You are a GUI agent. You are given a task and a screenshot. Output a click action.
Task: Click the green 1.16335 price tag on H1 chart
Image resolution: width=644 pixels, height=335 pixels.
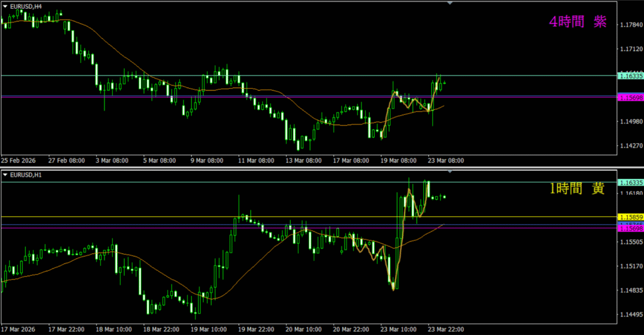point(630,182)
